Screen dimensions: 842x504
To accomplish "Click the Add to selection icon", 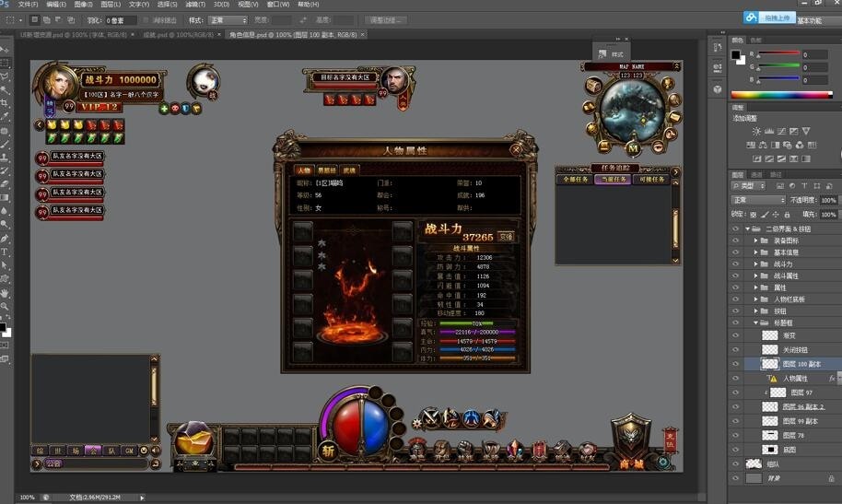I will 47,20.
